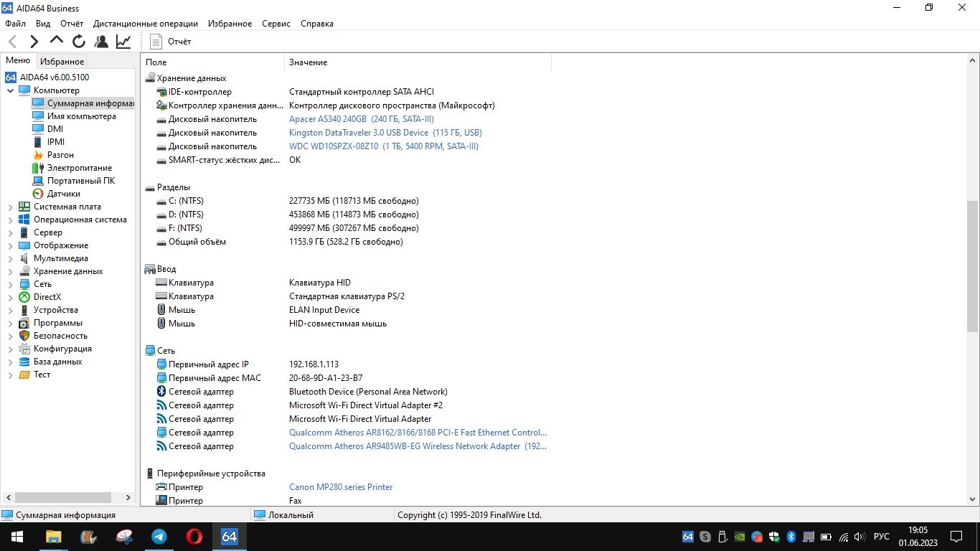Collapse the Компьютер tree node
Image resolution: width=980 pixels, height=551 pixels.
click(10, 90)
